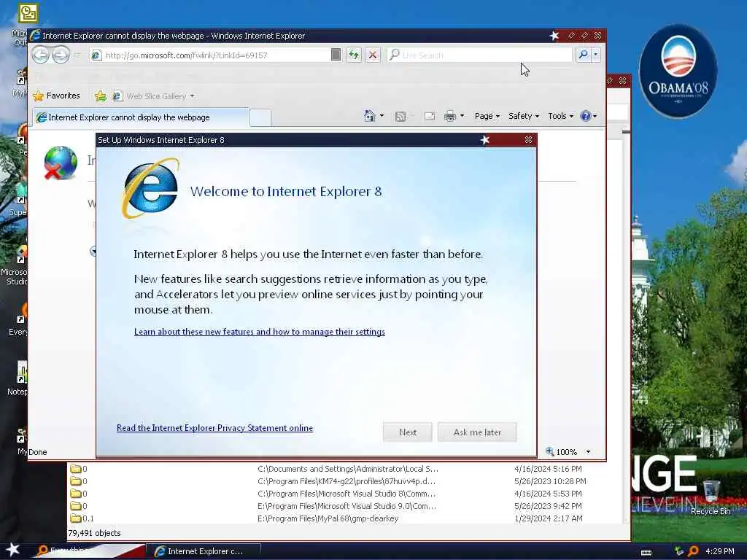Click the network connection tray icon
747x560 pixels.
(x=679, y=551)
